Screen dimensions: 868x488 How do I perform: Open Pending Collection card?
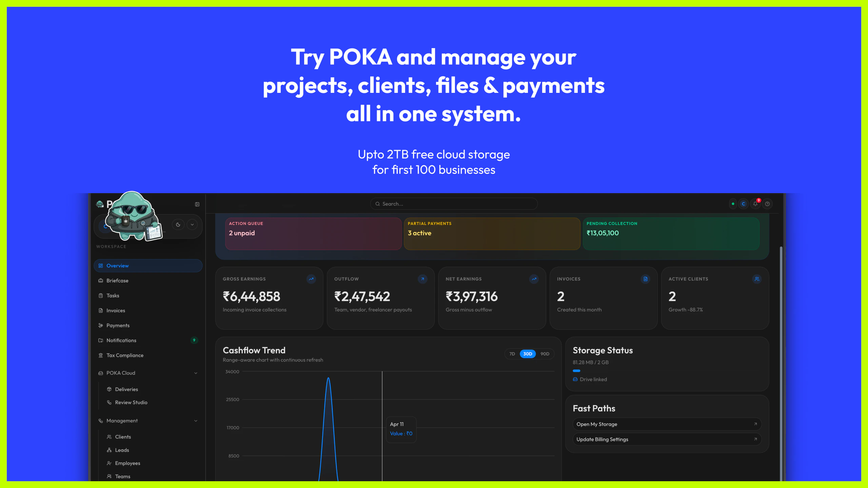tap(671, 234)
